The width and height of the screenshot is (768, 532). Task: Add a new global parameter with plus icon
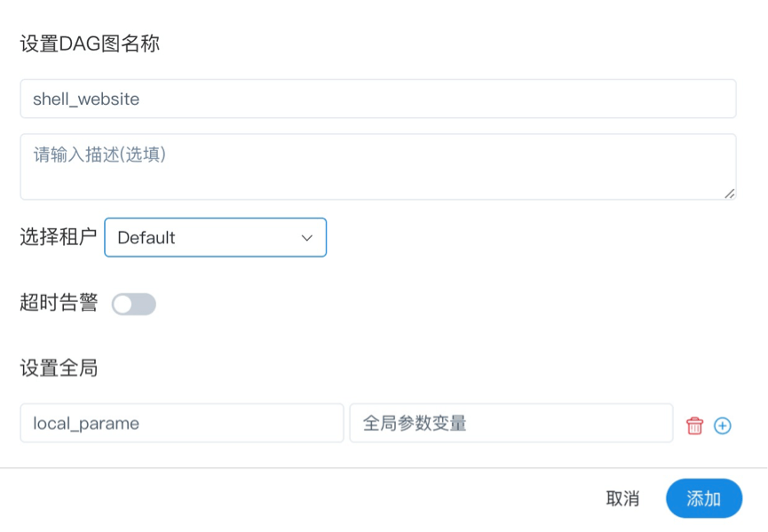click(723, 425)
